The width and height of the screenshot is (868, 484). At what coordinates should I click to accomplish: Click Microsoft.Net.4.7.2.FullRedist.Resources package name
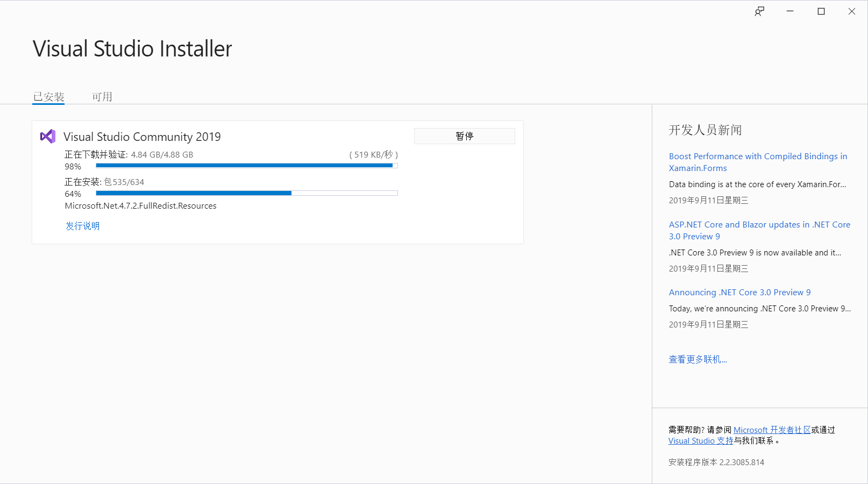[140, 205]
